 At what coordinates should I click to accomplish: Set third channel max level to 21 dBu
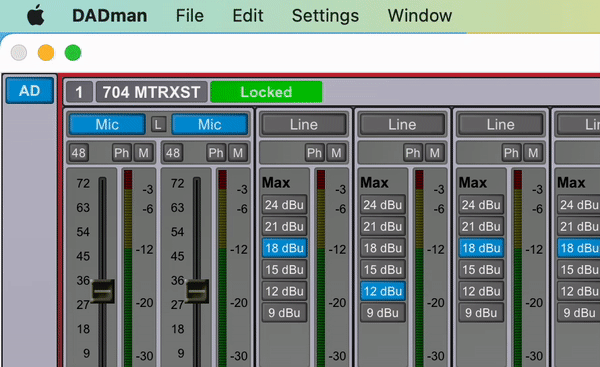coord(284,227)
